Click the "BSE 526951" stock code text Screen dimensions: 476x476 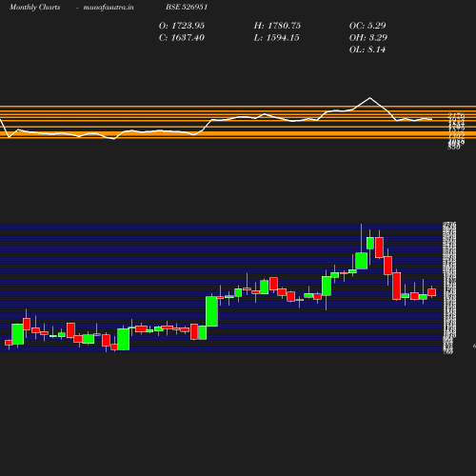(x=187, y=7)
